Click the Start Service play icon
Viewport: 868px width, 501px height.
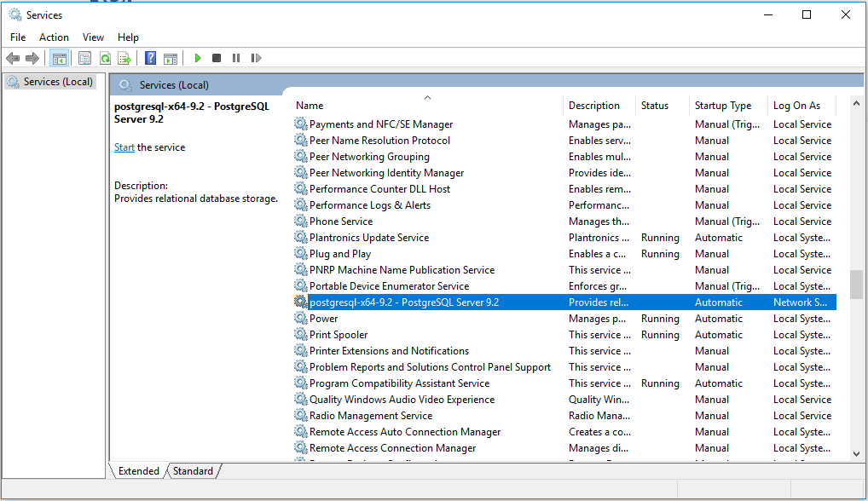pyautogui.click(x=198, y=58)
